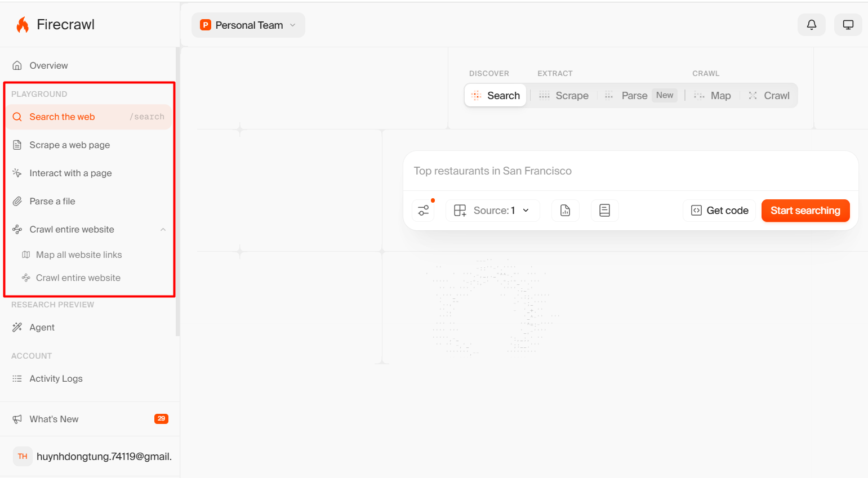Open Crawl entire website parent item
This screenshot has height=478, width=868.
(x=90, y=229)
